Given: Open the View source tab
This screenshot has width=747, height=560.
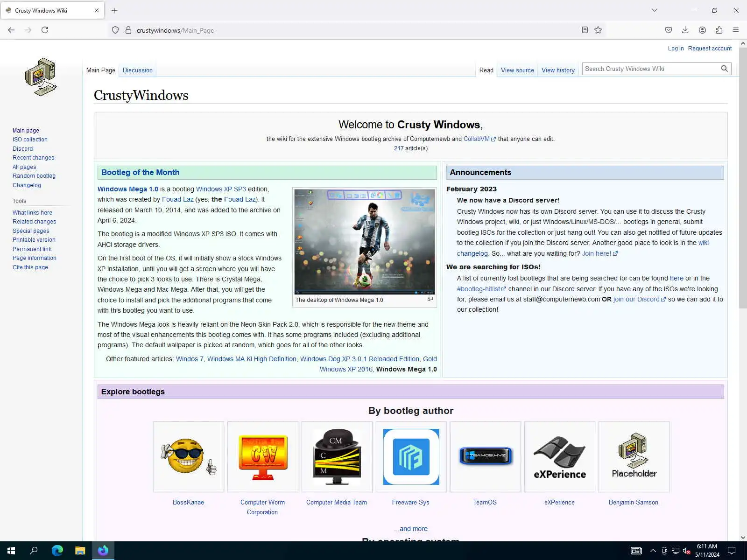Looking at the screenshot, I should click(517, 70).
